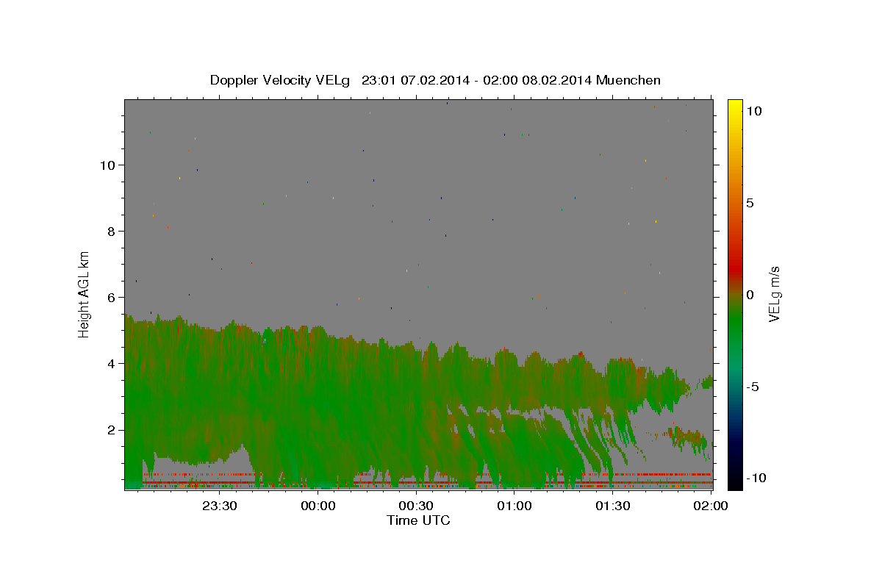Viewport: 882px width, 588px height.
Task: Click the colorbar '-5' value label
Action: 753,387
